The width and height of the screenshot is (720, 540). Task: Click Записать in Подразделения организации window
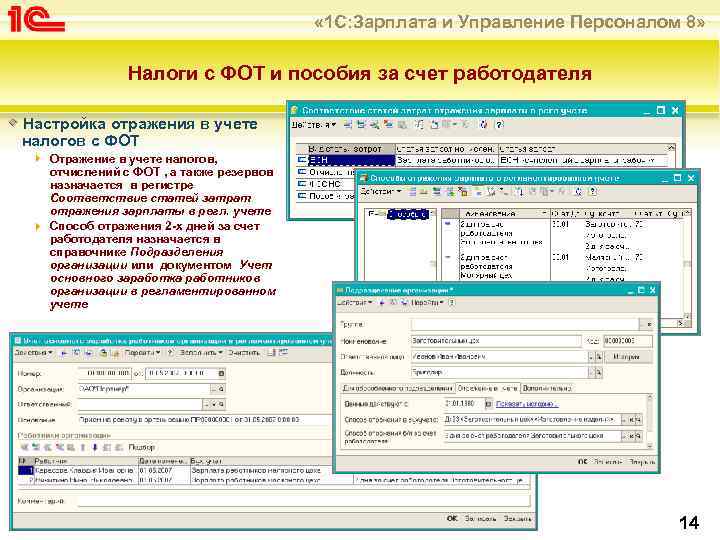point(608,462)
